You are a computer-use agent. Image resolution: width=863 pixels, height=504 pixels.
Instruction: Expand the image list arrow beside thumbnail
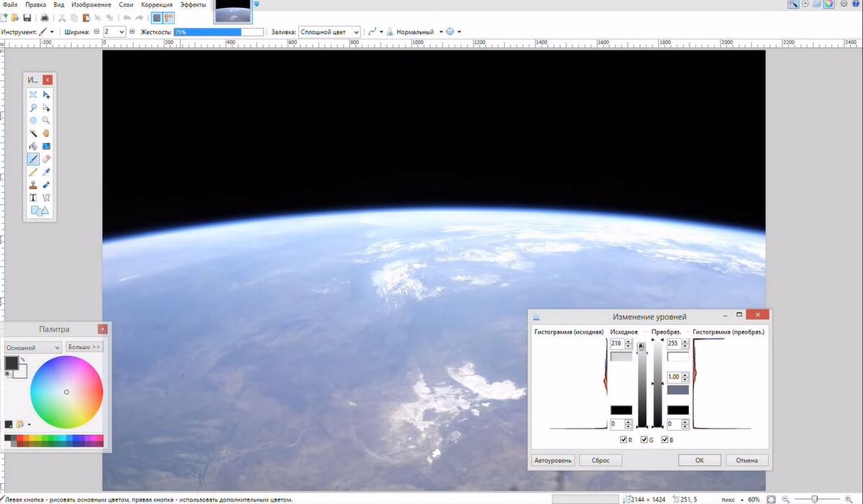coord(257,4)
